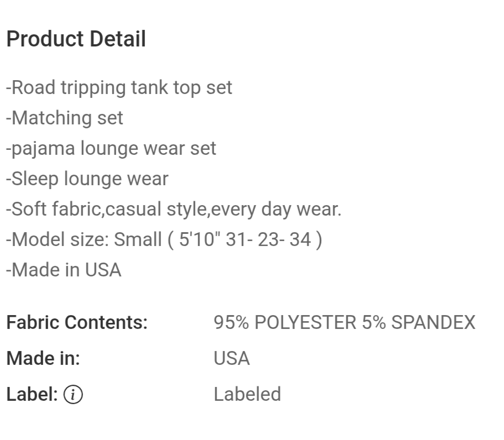Click the 31- 23- 34 measurements
504x440 pixels.
(x=268, y=239)
